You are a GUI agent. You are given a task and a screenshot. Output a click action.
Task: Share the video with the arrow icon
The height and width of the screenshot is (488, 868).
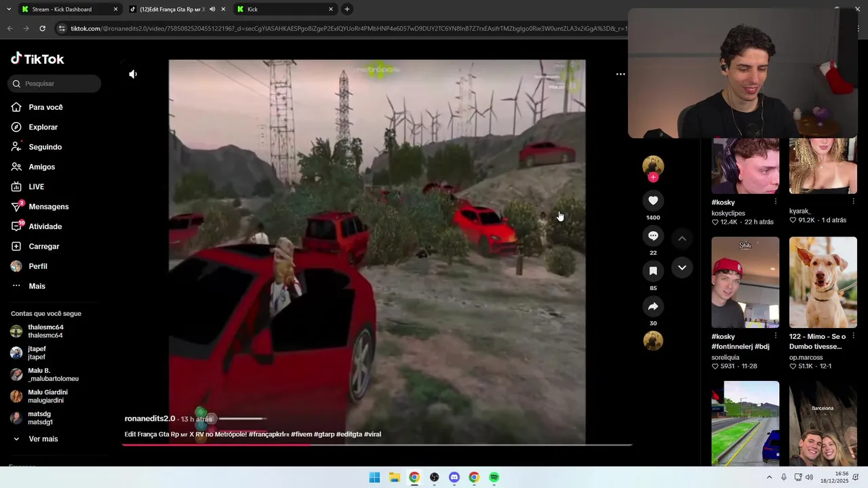click(653, 306)
